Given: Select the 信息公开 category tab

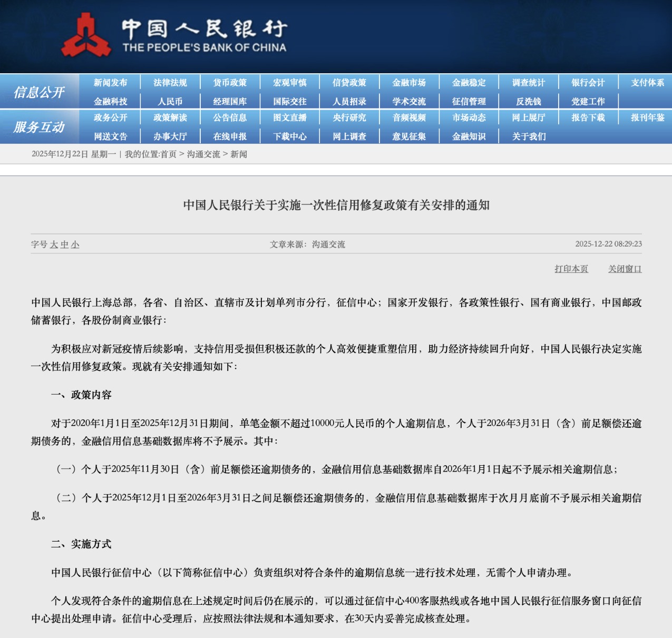Looking at the screenshot, I should click(x=39, y=92).
